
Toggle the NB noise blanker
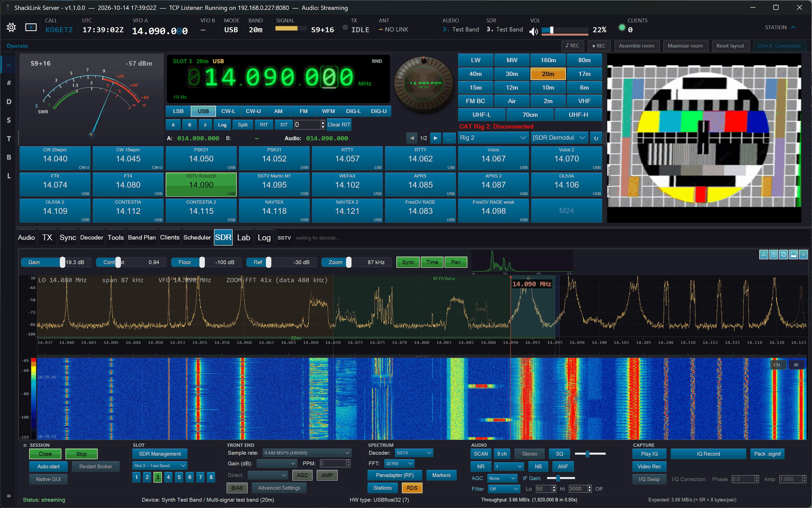(538, 466)
